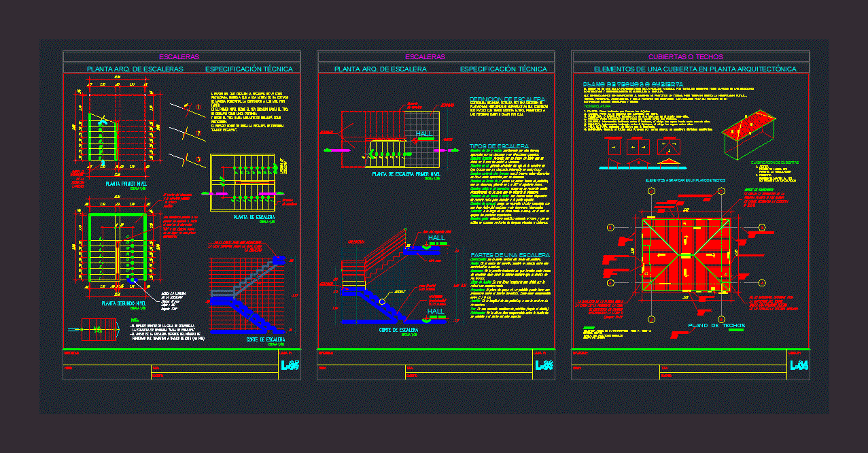This screenshot has height=453, width=868.
Task: Click the Especificación Técnica heading on middle sheet
Action: click(x=503, y=69)
